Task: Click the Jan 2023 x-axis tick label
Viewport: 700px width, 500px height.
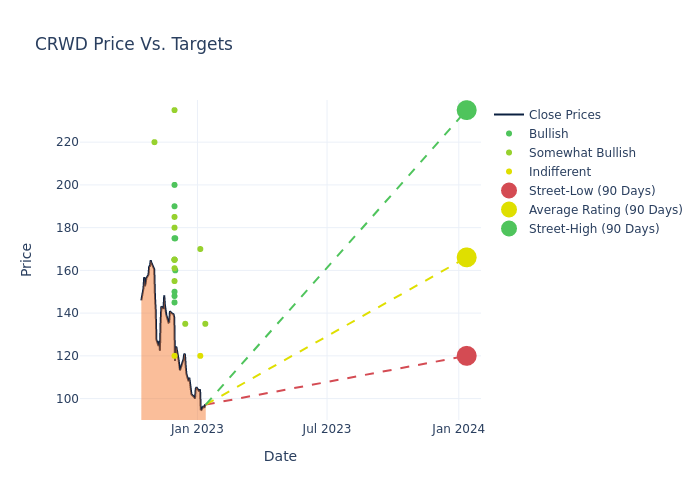Action: [197, 429]
